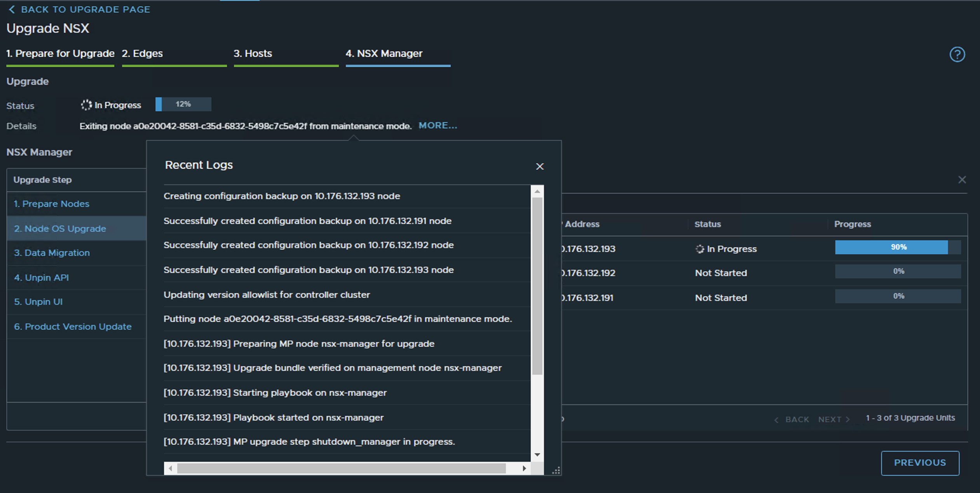Open the Prepare for Upgrade tab
980x493 pixels.
point(60,54)
